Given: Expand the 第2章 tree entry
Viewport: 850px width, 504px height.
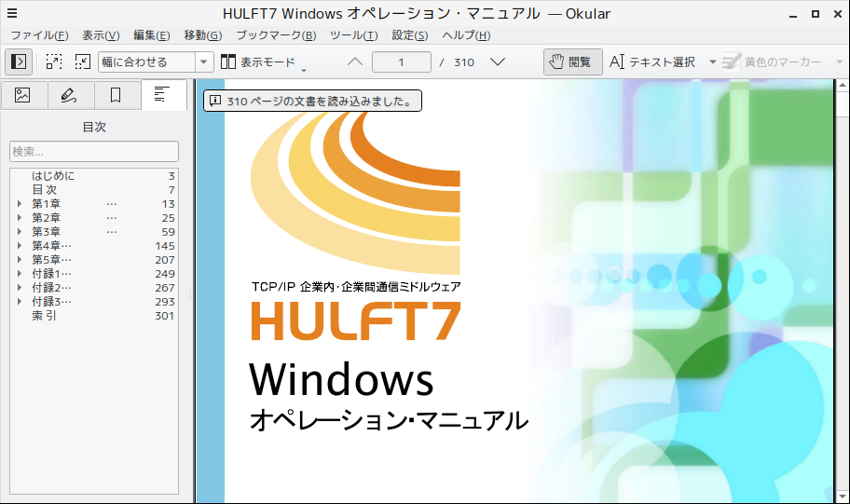Looking at the screenshot, I should tap(20, 218).
